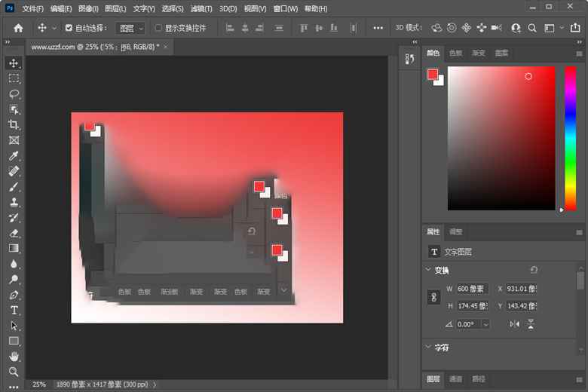Viewport: 588px width, 392px height.
Task: Expand the 字符 section
Action: tap(428, 347)
